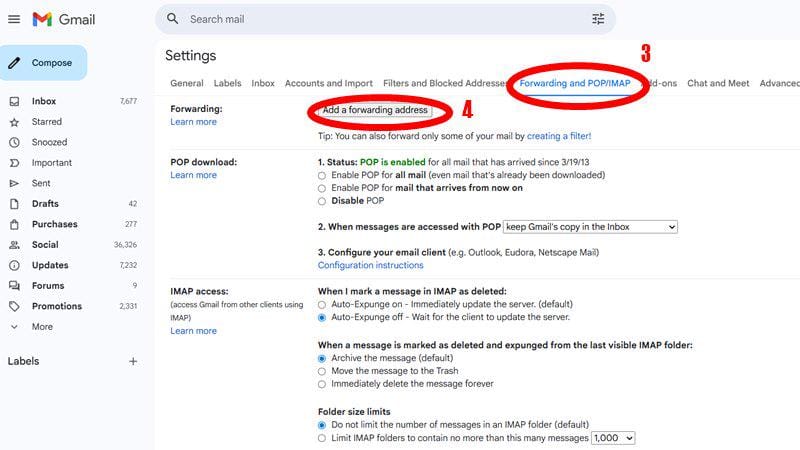Image resolution: width=800 pixels, height=450 pixels.
Task: Click the Gmail logo
Action: 63,19
